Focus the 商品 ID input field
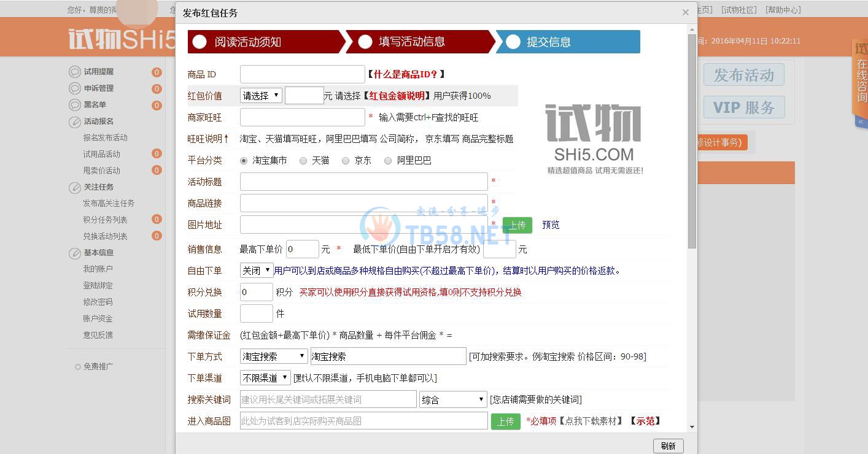This screenshot has width=868, height=454. click(303, 74)
